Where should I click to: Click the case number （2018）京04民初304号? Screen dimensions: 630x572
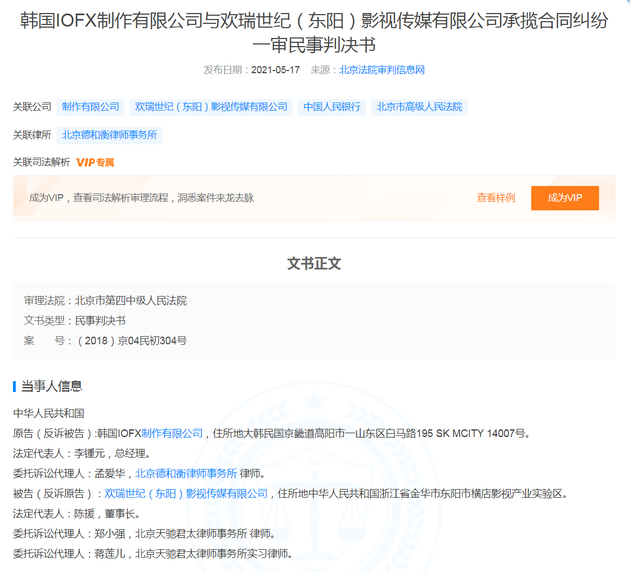pyautogui.click(x=131, y=341)
